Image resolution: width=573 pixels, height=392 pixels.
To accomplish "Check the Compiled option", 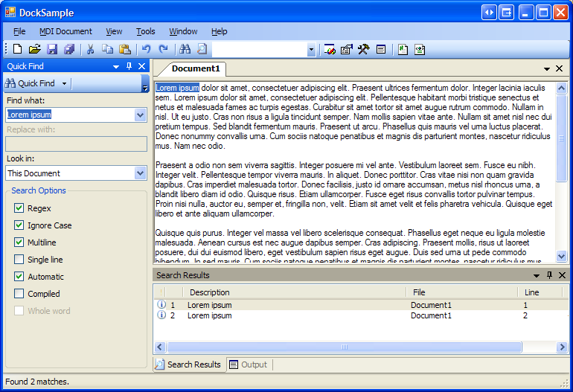I will [19, 293].
